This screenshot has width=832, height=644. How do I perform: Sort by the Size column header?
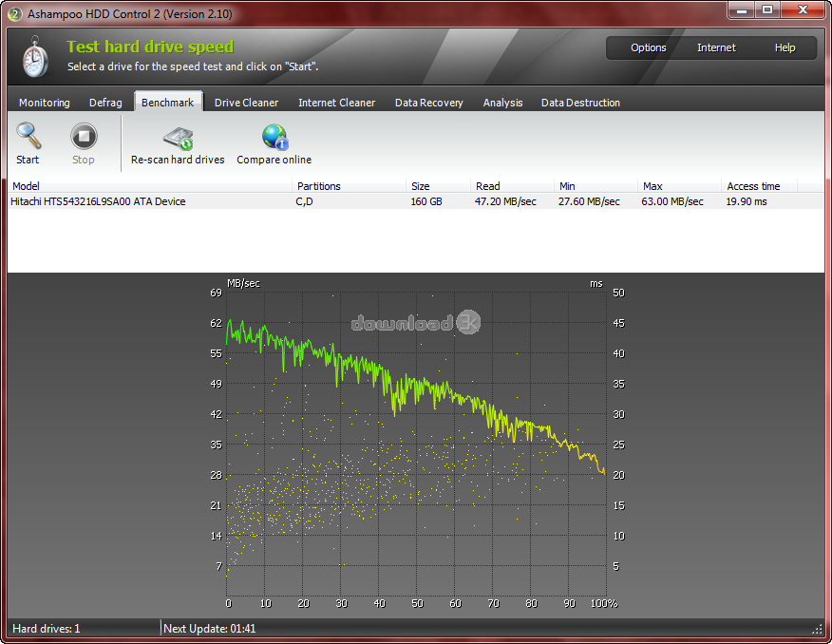pyautogui.click(x=439, y=186)
